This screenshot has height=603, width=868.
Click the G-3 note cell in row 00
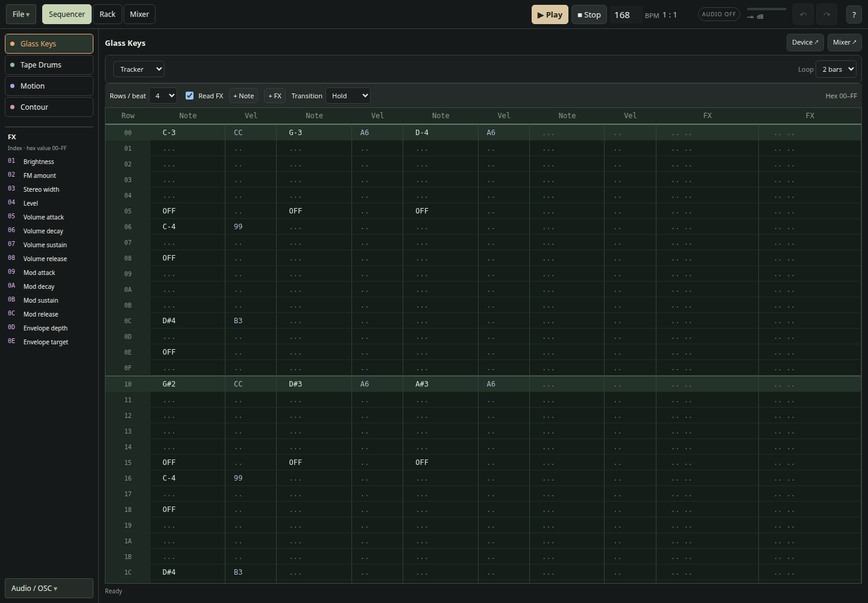point(314,133)
